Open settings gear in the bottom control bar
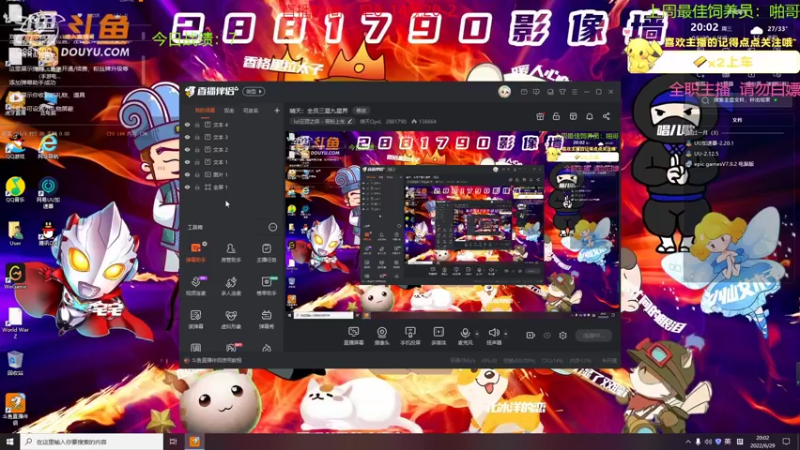The image size is (800, 450). click(x=563, y=335)
